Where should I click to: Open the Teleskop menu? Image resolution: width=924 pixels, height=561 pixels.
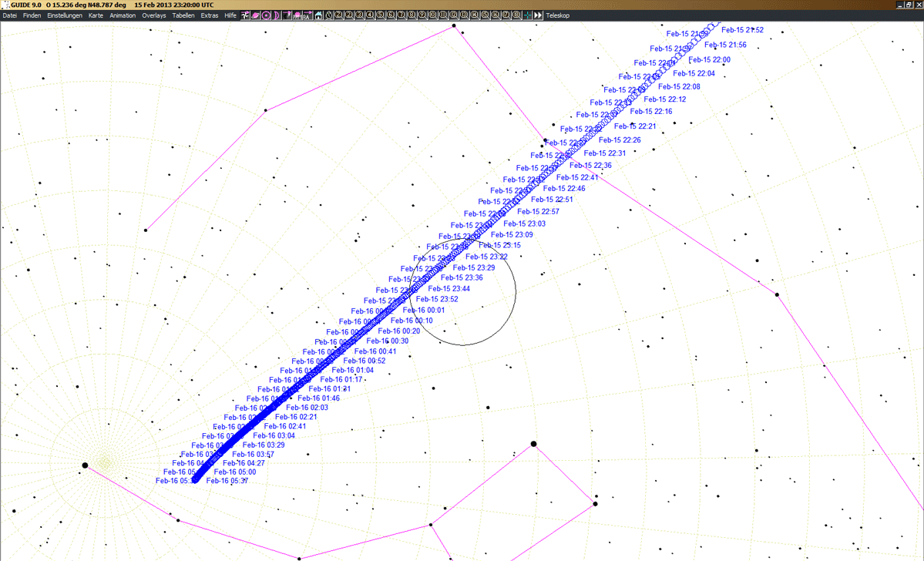[557, 15]
